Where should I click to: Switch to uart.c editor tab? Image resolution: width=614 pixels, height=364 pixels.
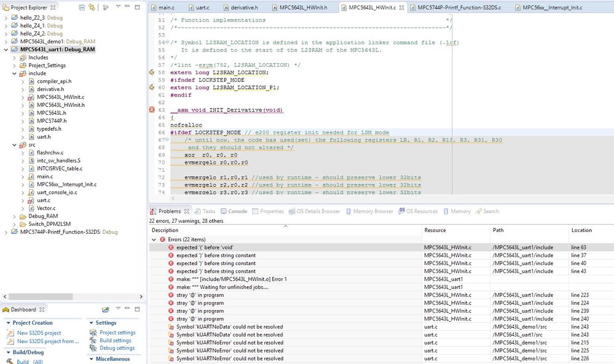[199, 7]
